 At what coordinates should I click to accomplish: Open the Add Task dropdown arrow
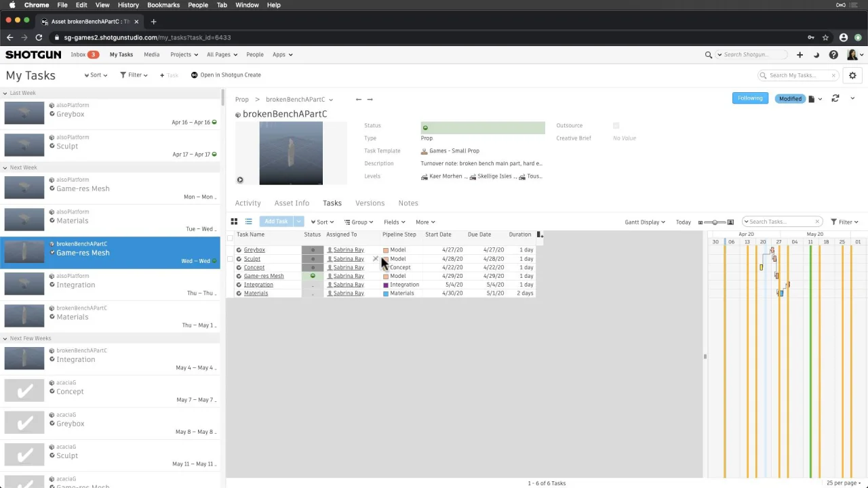pos(298,222)
